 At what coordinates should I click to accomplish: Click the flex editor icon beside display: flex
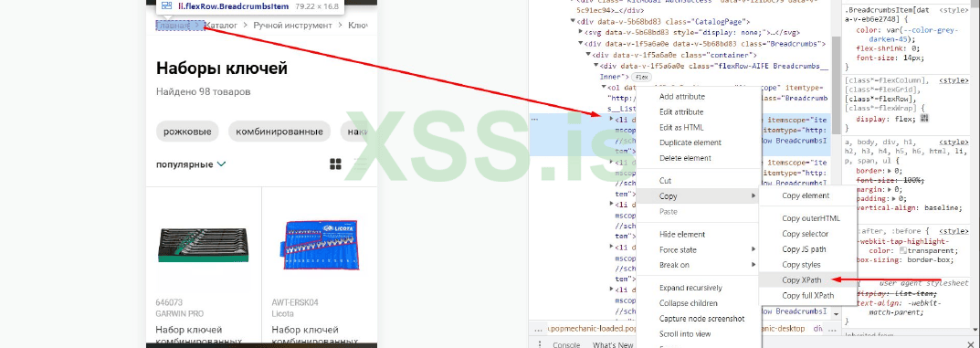(x=925, y=118)
